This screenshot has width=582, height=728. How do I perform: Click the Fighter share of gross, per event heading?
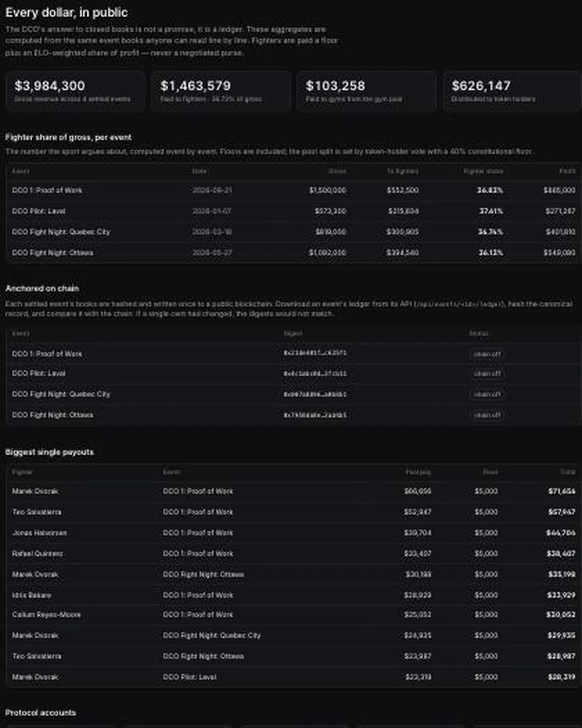click(x=68, y=138)
